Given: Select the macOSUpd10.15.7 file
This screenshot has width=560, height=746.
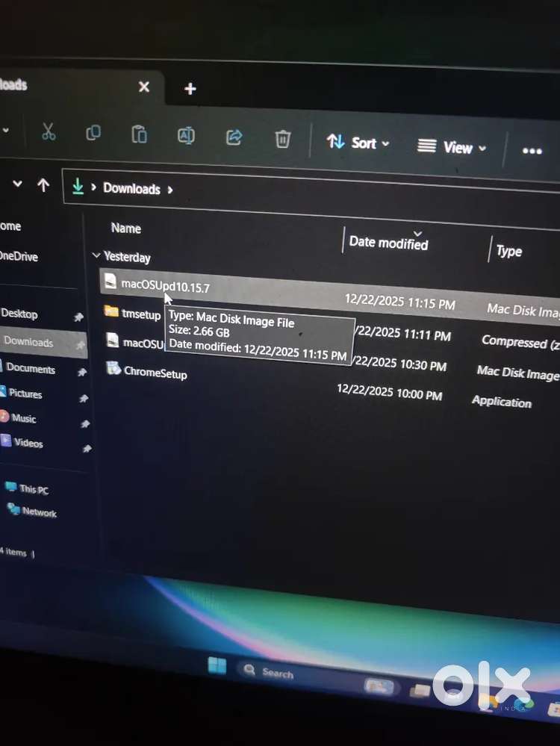Looking at the screenshot, I should (166, 285).
